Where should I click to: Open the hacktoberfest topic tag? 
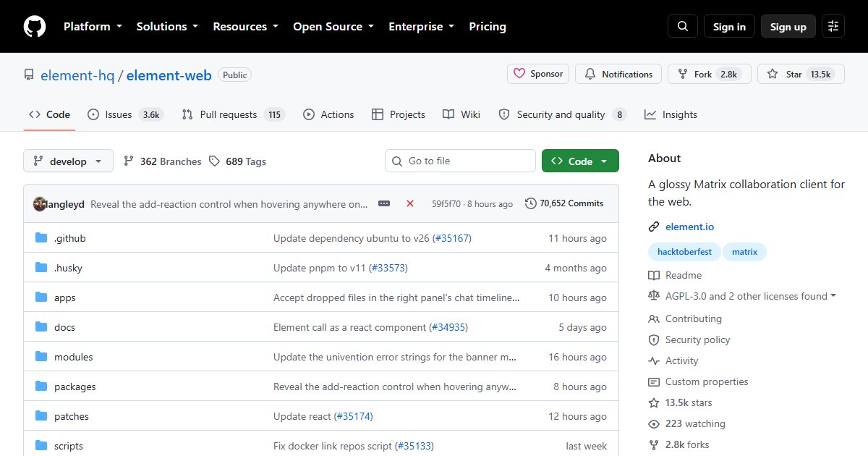[684, 252]
